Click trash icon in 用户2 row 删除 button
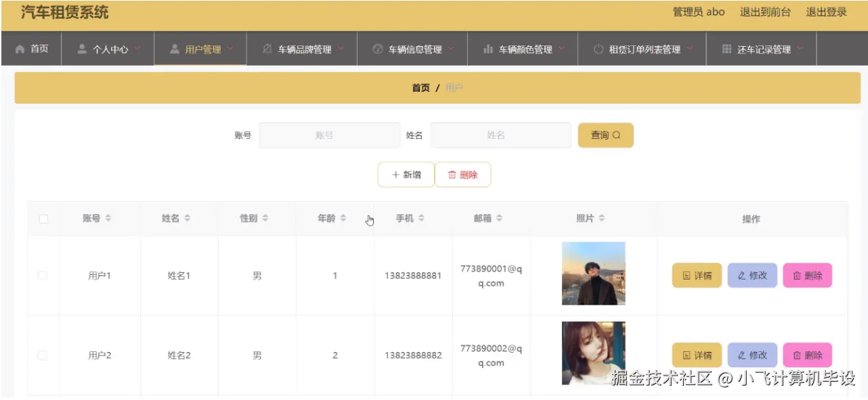 click(797, 355)
